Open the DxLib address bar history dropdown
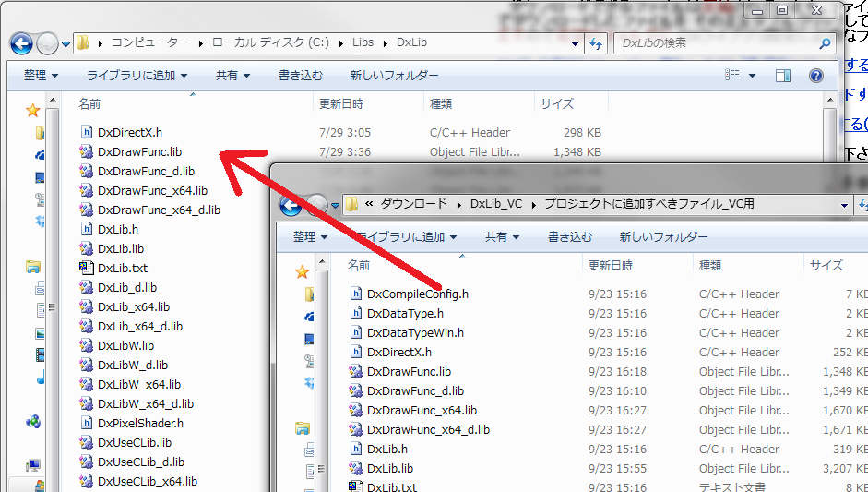Viewport: 868px width, 492px height. 576,43
